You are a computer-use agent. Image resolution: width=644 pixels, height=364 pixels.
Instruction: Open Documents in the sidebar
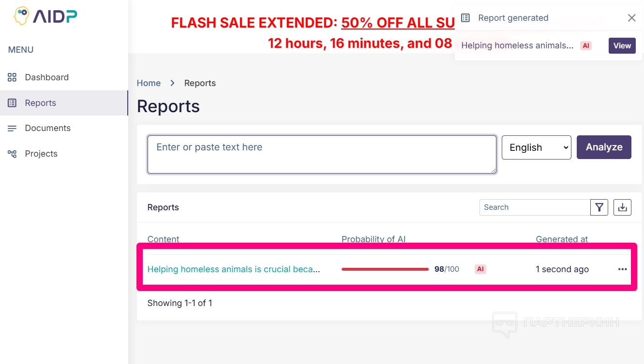[x=47, y=128]
